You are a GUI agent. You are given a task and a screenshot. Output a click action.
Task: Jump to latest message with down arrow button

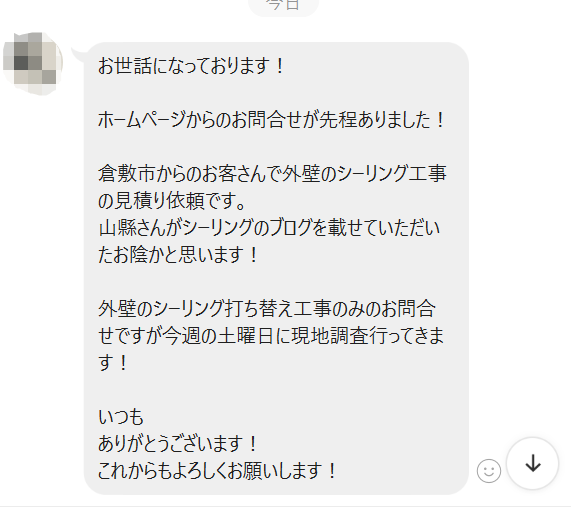(533, 463)
